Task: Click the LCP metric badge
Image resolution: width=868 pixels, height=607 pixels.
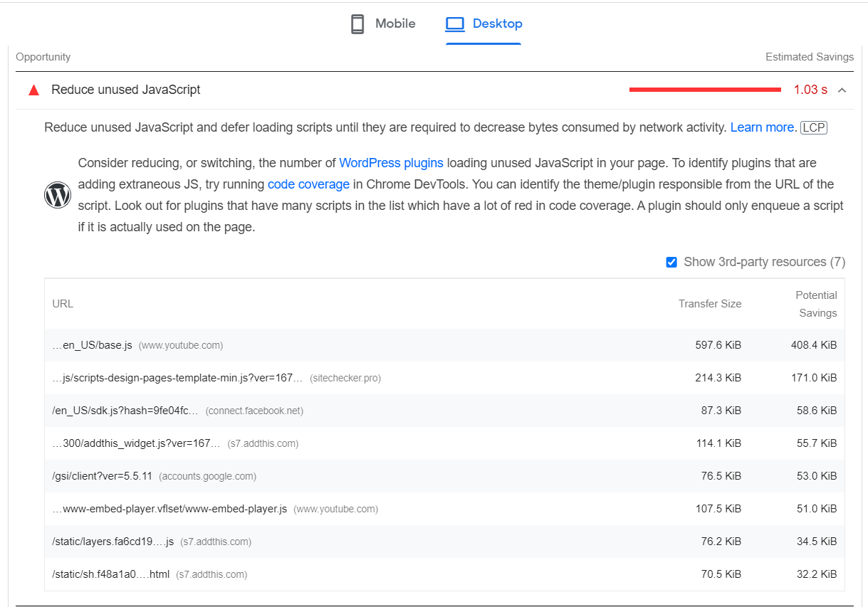Action: tap(813, 128)
